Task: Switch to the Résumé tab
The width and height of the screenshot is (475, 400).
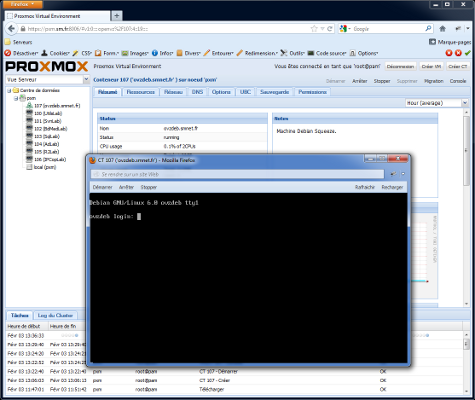Action: (x=108, y=92)
